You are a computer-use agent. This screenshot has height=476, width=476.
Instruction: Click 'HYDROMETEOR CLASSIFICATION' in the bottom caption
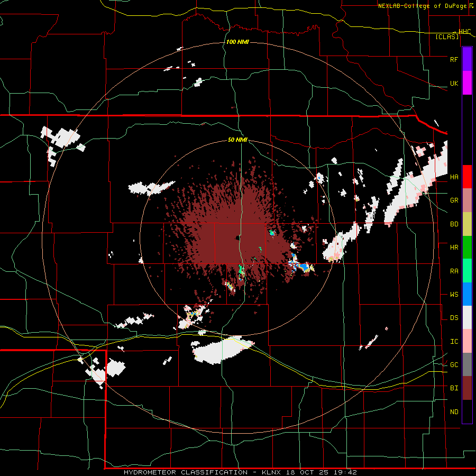(186, 472)
